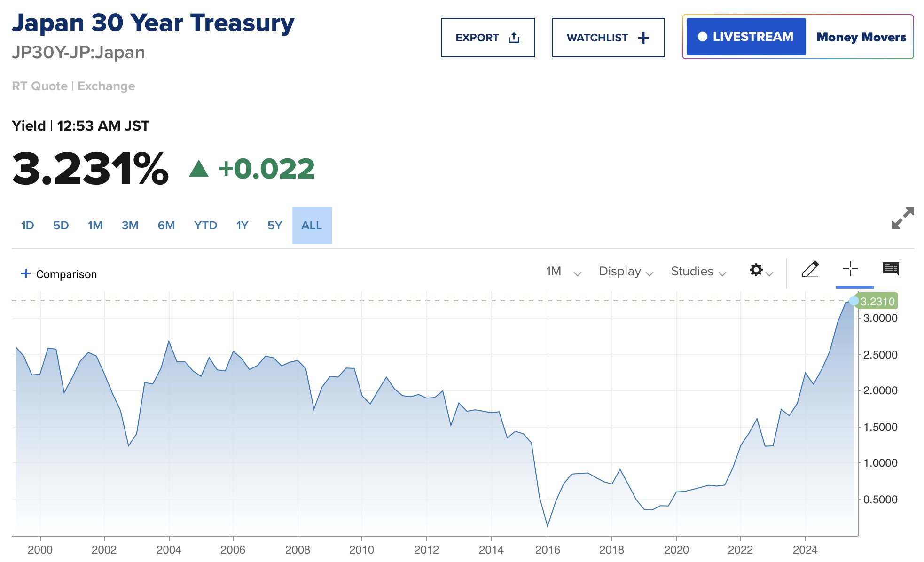
Task: Open the Display dropdown
Action: click(626, 272)
